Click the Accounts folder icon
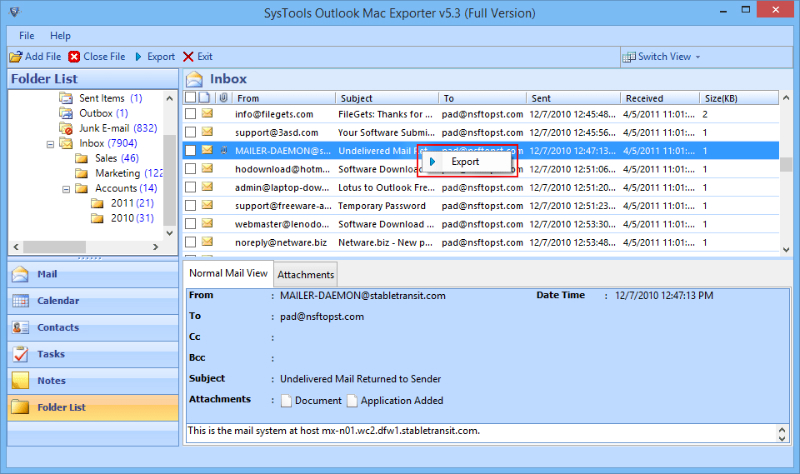Screen dimensions: 800x474 pyautogui.click(x=82, y=188)
